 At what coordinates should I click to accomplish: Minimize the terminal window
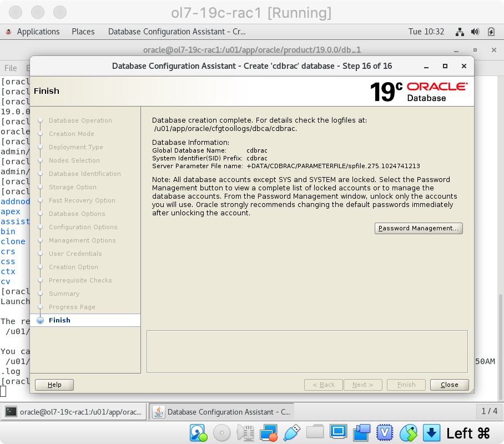click(456, 50)
